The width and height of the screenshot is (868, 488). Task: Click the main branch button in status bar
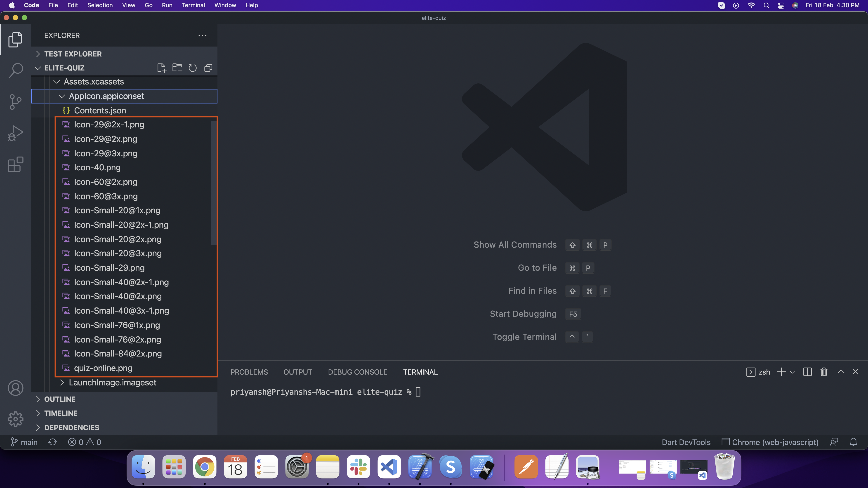24,442
